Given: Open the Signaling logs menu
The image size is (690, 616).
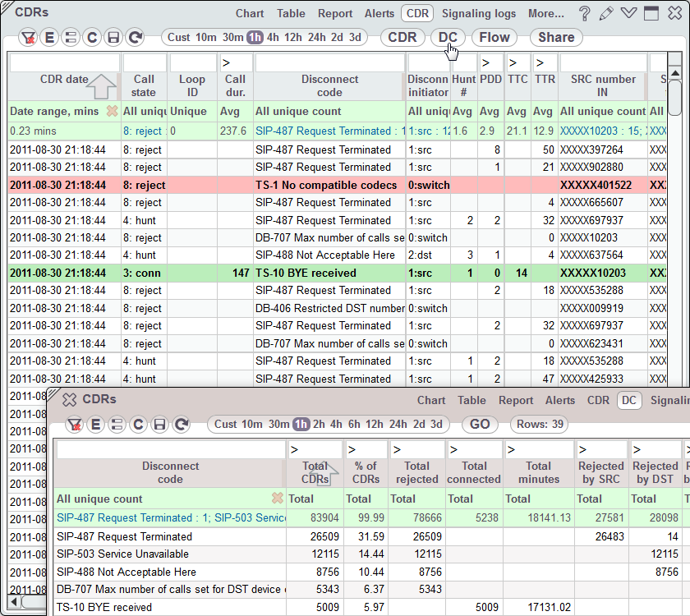Looking at the screenshot, I should (x=479, y=13).
